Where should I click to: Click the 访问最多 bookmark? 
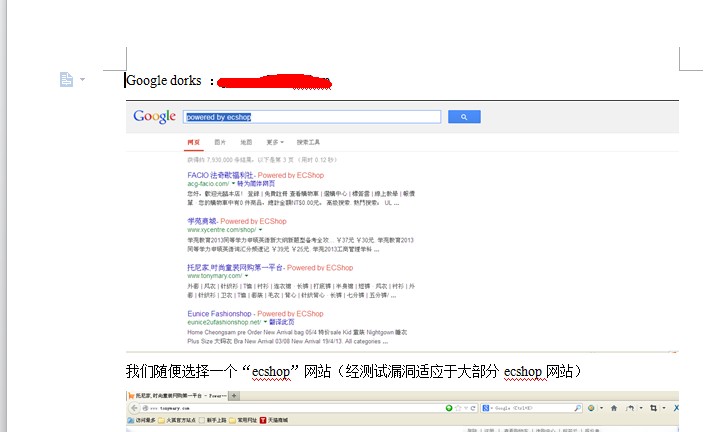141,420
